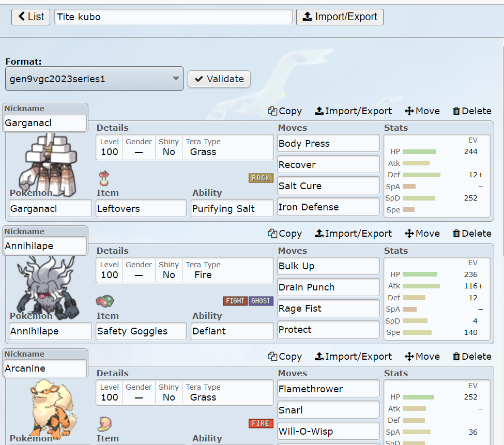Import/Export the Annihilape set
The height and width of the screenshot is (445, 504).
(x=353, y=234)
